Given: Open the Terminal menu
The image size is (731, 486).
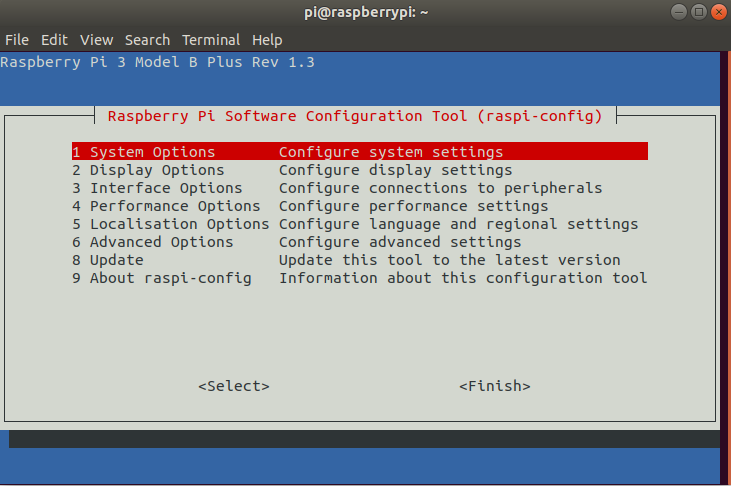Looking at the screenshot, I should point(211,40).
